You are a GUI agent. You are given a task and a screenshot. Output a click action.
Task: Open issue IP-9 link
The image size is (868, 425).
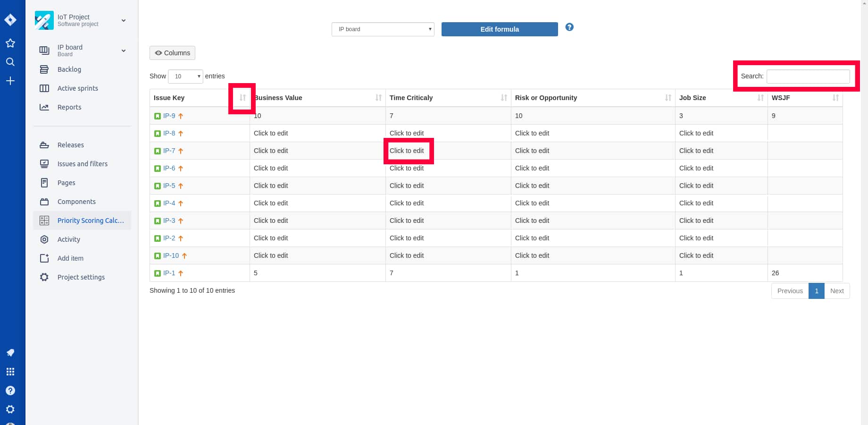point(169,116)
